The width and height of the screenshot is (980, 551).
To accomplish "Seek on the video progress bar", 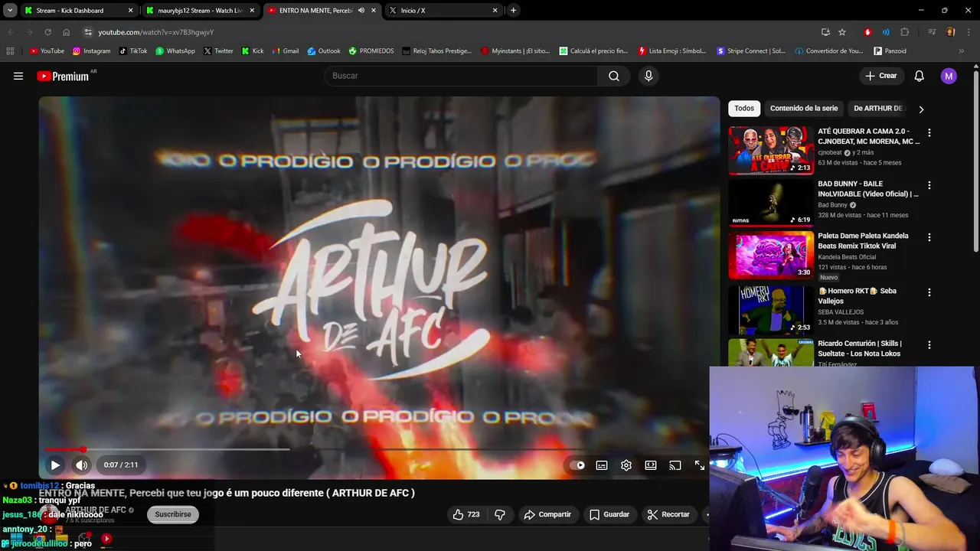I will [x=378, y=449].
